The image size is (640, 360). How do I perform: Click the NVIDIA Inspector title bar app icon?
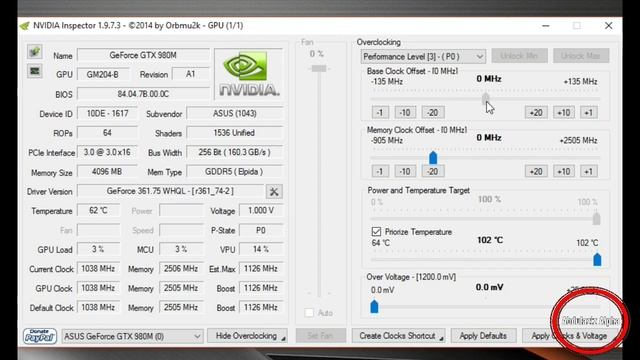25,26
